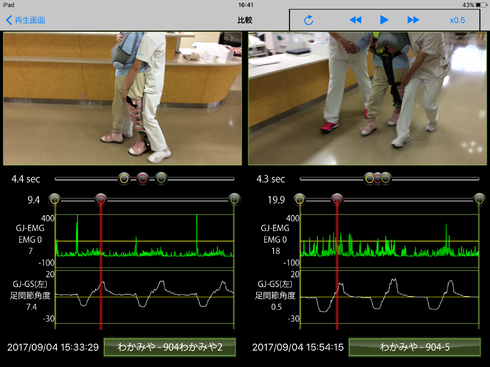The height and width of the screenshot is (367, 490).
Task: Tap the right ankle angle white curve chart
Action: click(389, 297)
